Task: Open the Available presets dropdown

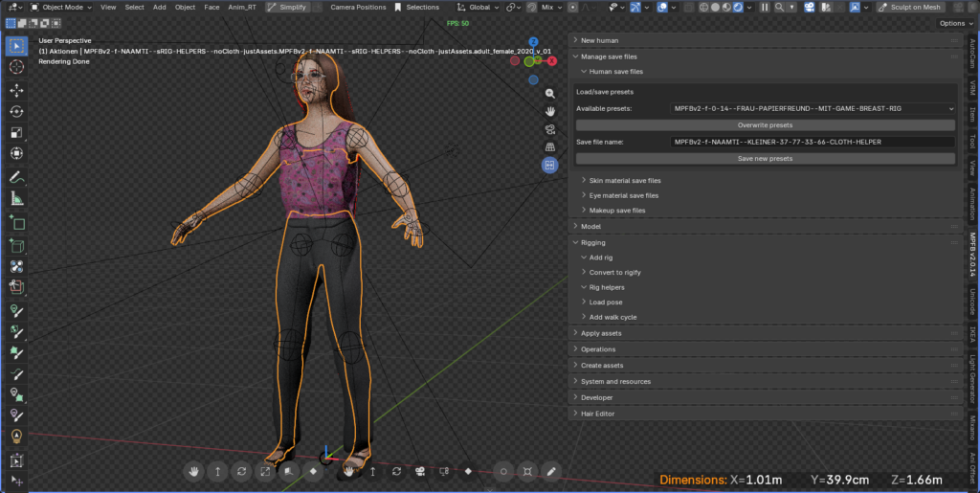Action: [813, 109]
